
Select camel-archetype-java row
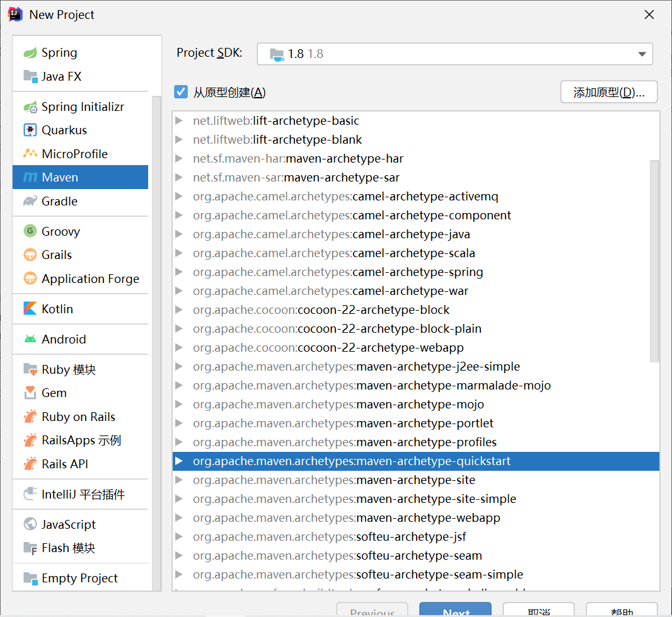pyautogui.click(x=415, y=234)
